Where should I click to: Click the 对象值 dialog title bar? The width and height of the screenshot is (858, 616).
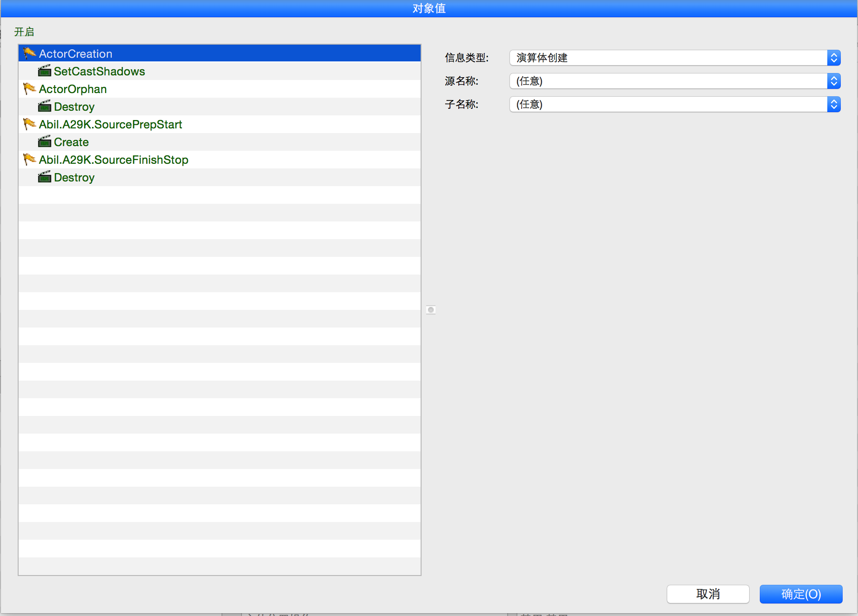click(x=429, y=8)
